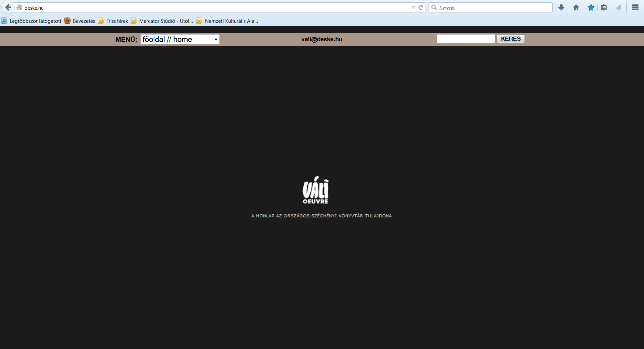Open the Bevezetés bookmark

[80, 21]
